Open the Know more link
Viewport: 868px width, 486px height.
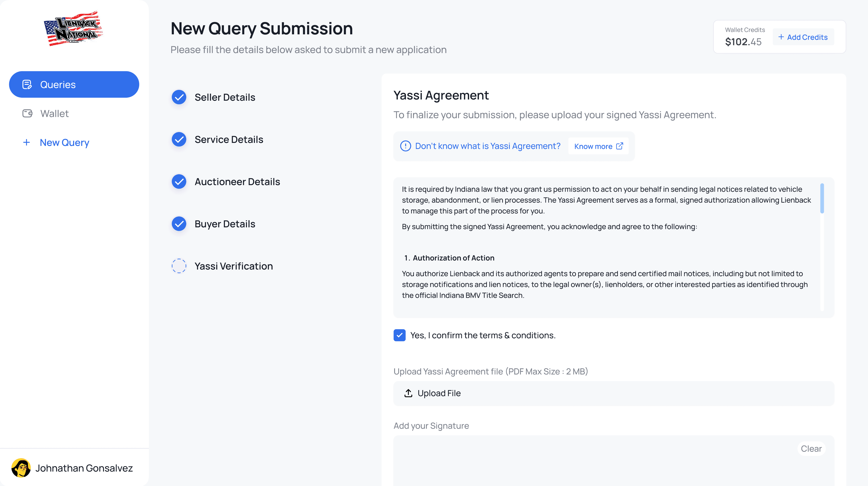(x=598, y=146)
